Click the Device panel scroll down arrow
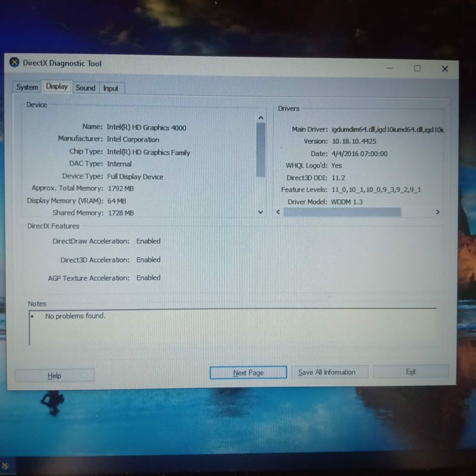The height and width of the screenshot is (476, 476). (x=261, y=212)
